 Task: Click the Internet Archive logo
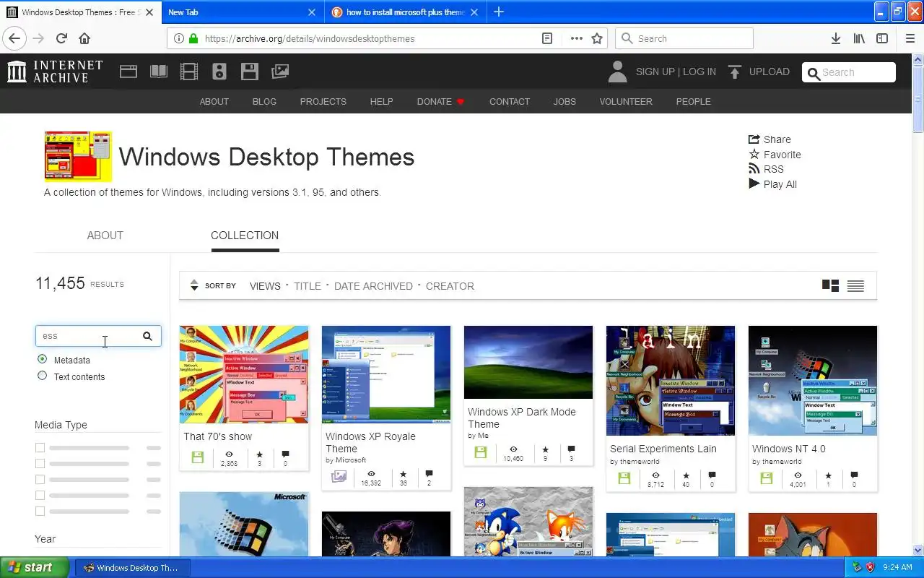coord(55,72)
